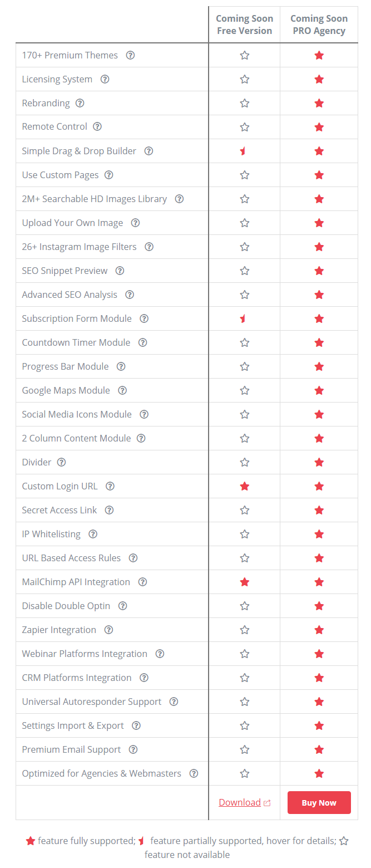
Task: Click empty Free star for Remote Control
Action: (244, 127)
